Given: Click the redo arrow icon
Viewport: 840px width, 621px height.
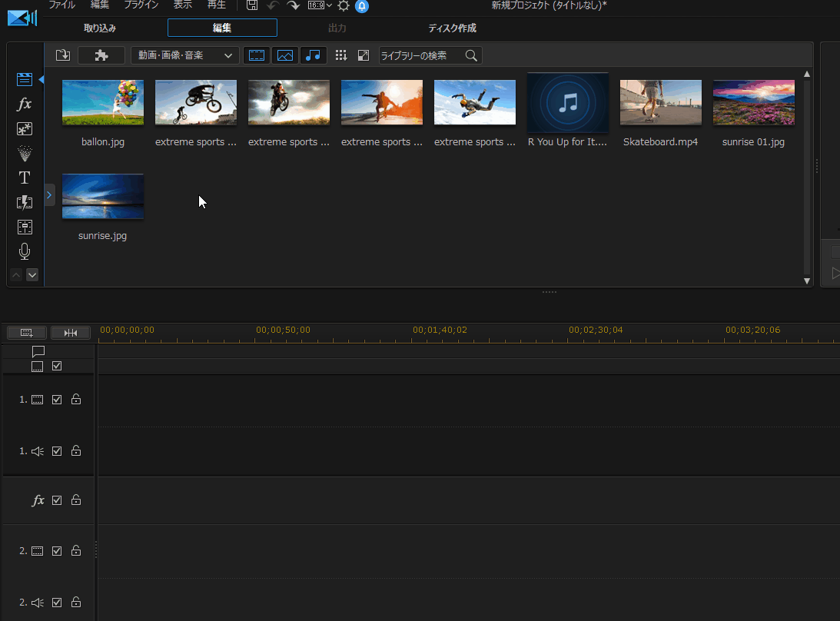Looking at the screenshot, I should (x=293, y=5).
